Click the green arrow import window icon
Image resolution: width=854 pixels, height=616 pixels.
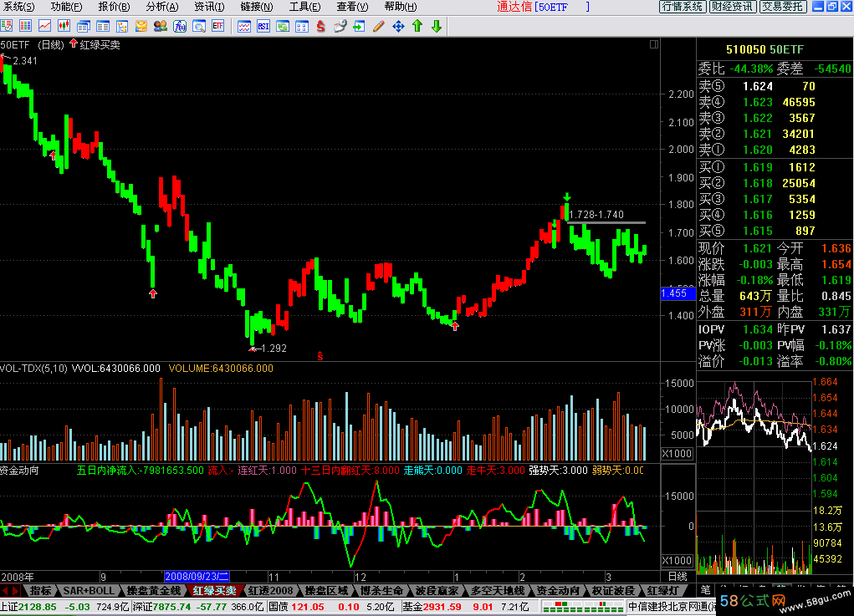click(x=359, y=26)
